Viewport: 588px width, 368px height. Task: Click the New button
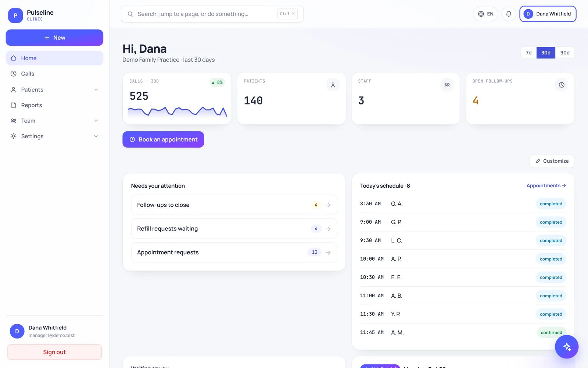pyautogui.click(x=54, y=38)
